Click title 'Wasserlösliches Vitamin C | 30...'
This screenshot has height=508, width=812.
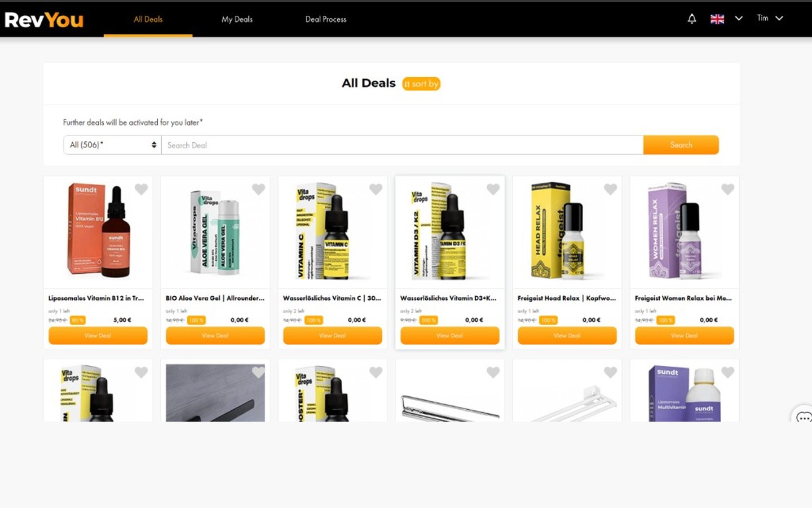pyautogui.click(x=332, y=298)
